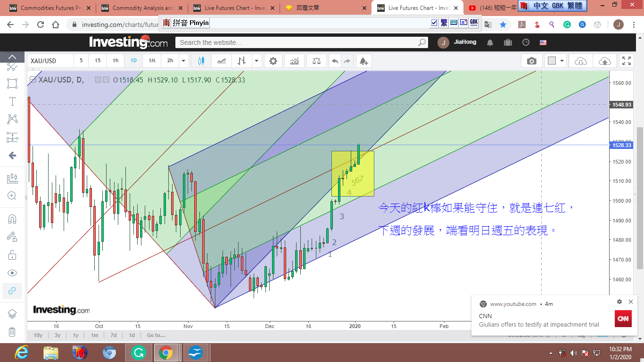This screenshot has width=644, height=362.
Task: Open File Explorer from the taskbar
Action: (x=51, y=353)
